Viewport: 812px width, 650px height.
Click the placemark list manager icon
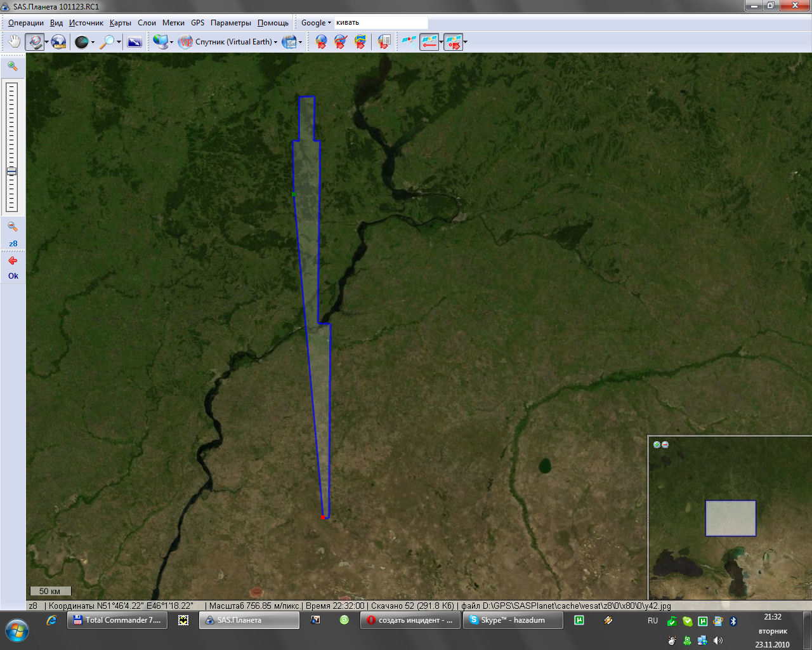click(384, 42)
